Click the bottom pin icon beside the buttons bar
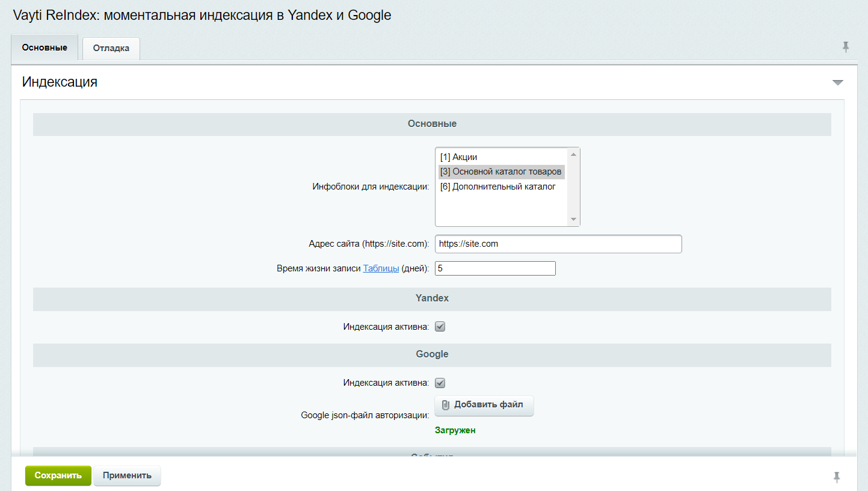This screenshot has width=868, height=491. pyautogui.click(x=836, y=477)
